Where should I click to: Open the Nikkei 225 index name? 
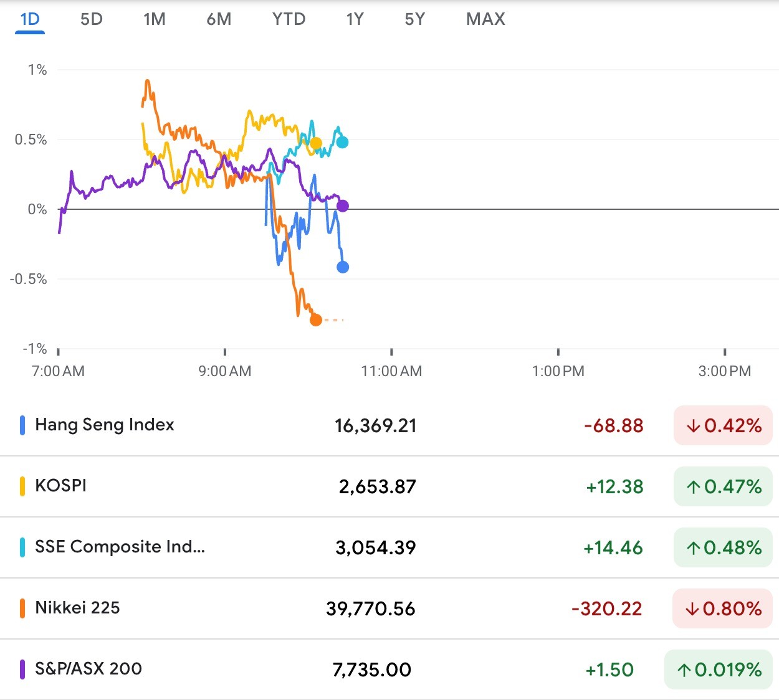[77, 608]
